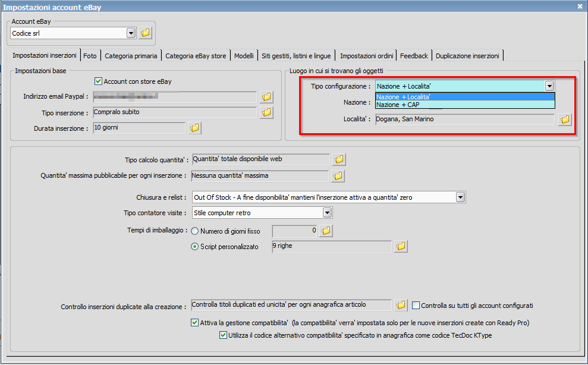Switch to the Modelli tab
The image size is (588, 365).
[x=244, y=56]
